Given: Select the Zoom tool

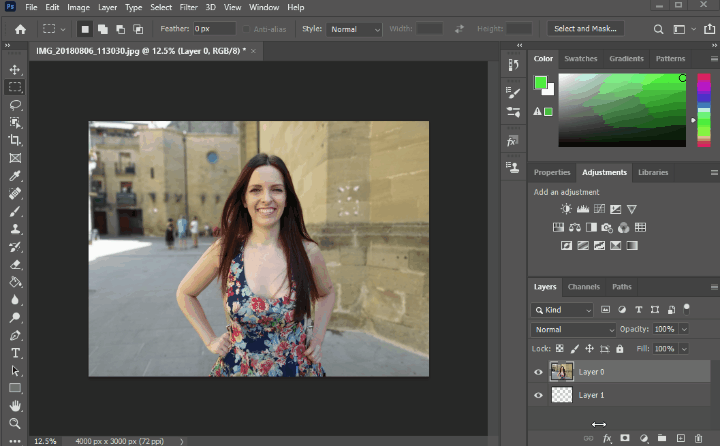Looking at the screenshot, I should point(15,423).
